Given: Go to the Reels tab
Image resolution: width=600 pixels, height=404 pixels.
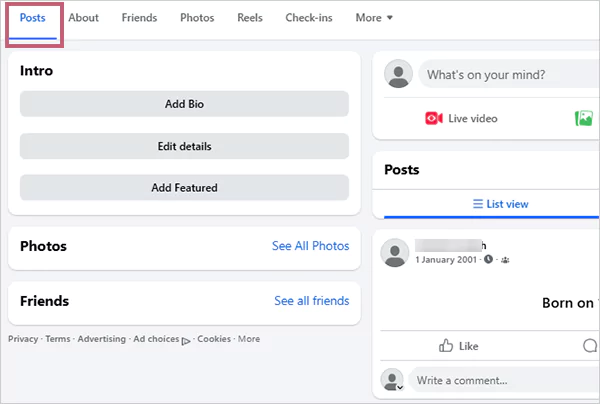Looking at the screenshot, I should click(250, 18).
